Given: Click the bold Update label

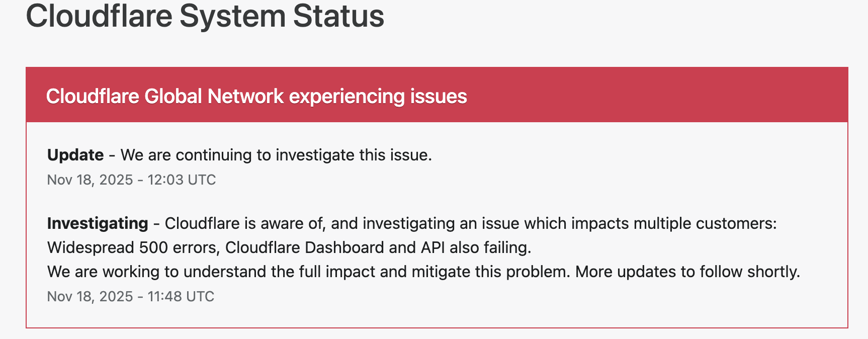Looking at the screenshot, I should click(75, 155).
